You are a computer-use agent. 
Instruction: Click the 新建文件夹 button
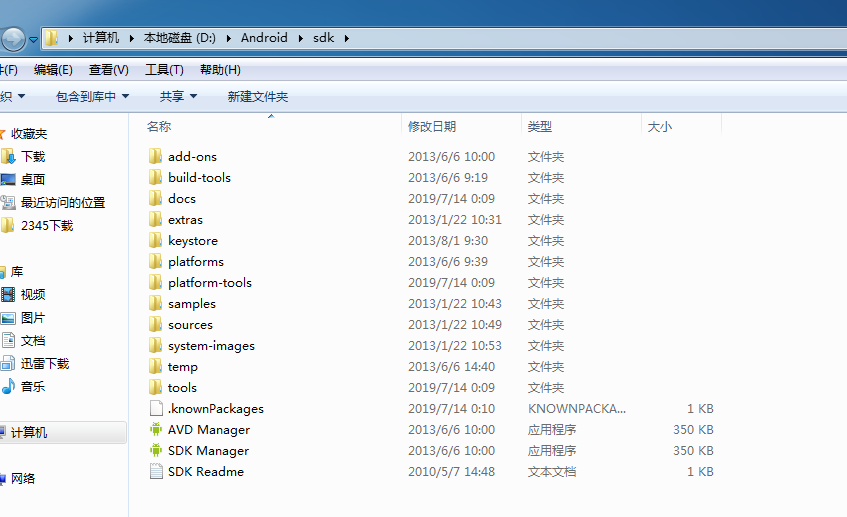[x=258, y=97]
